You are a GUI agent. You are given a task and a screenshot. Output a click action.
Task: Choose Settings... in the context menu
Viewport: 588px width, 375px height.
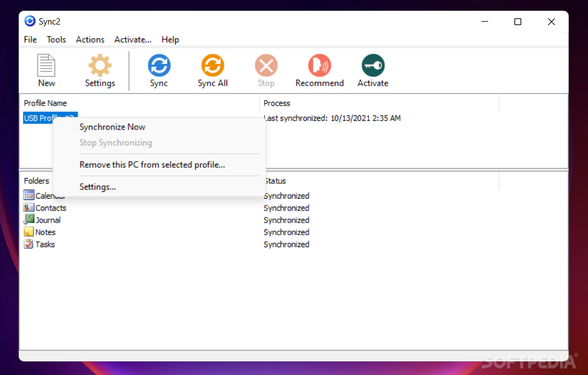(x=98, y=187)
